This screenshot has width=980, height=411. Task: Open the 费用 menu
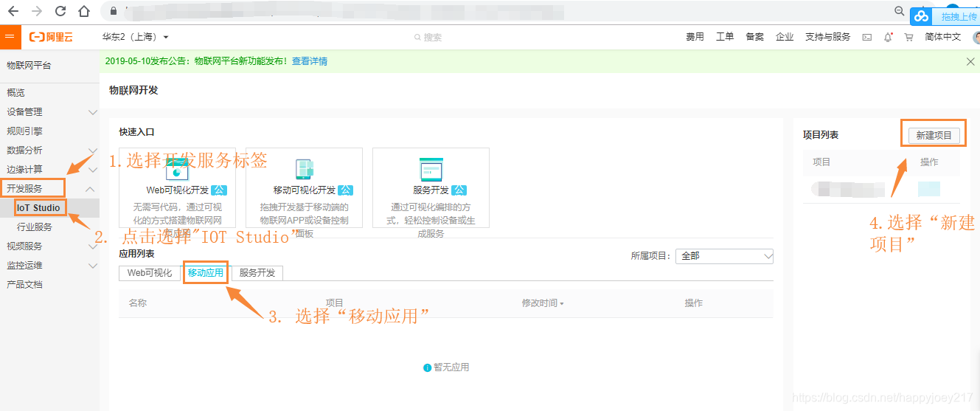pyautogui.click(x=695, y=37)
